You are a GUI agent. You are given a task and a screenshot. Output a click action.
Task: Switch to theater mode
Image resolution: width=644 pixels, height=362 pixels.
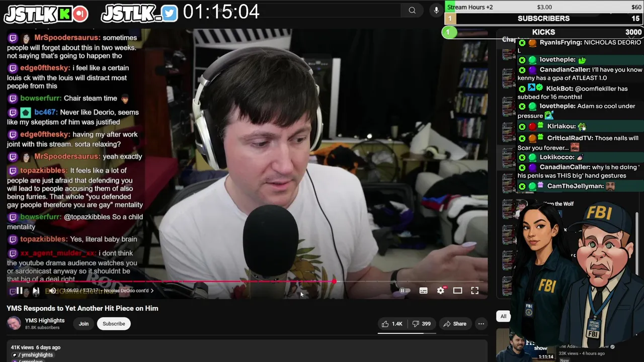(x=457, y=291)
